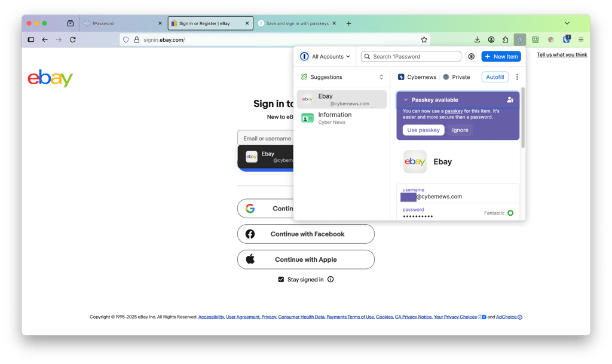Click the browser downloads arrow icon
This screenshot has width=612, height=364.
(x=477, y=39)
